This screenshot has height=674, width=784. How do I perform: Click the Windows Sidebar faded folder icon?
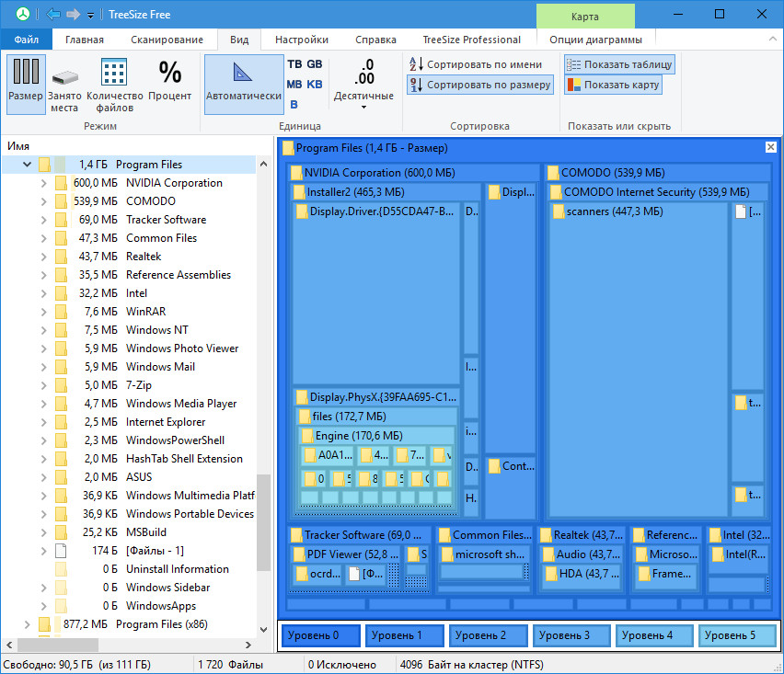(x=61, y=587)
